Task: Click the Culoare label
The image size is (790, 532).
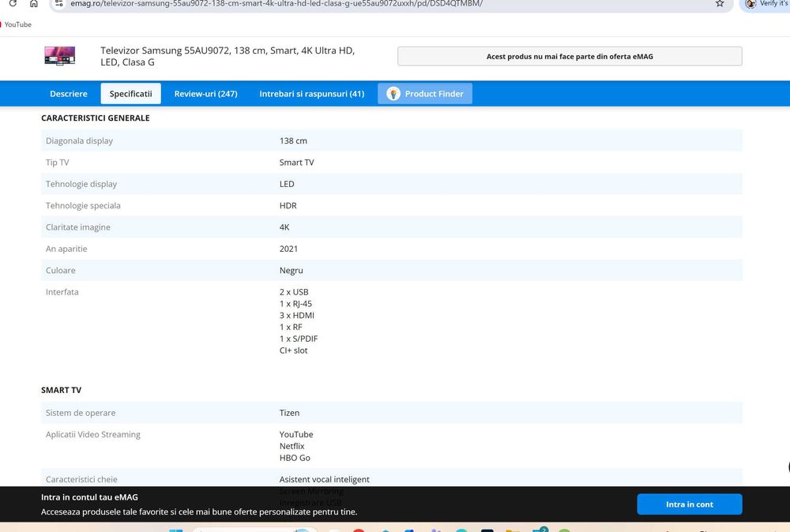Action: (x=61, y=271)
